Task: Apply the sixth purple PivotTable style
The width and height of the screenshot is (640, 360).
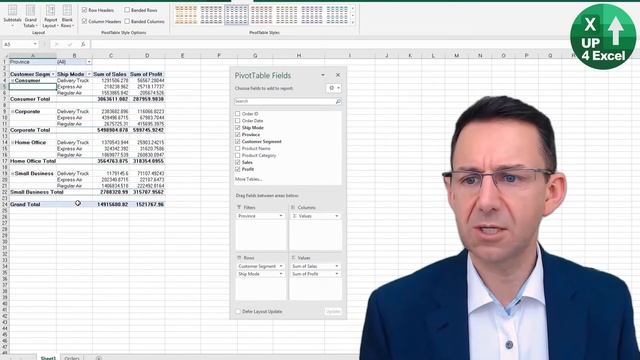Action: tap(312, 15)
